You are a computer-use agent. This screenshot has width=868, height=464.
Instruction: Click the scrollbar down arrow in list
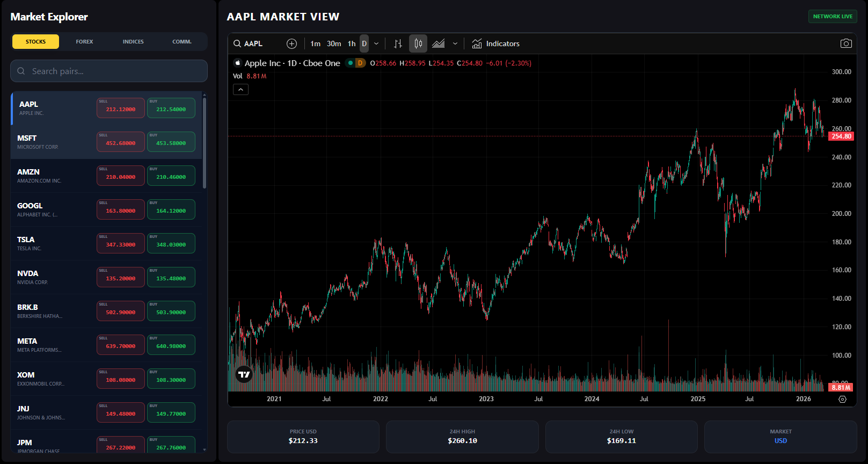pos(205,450)
